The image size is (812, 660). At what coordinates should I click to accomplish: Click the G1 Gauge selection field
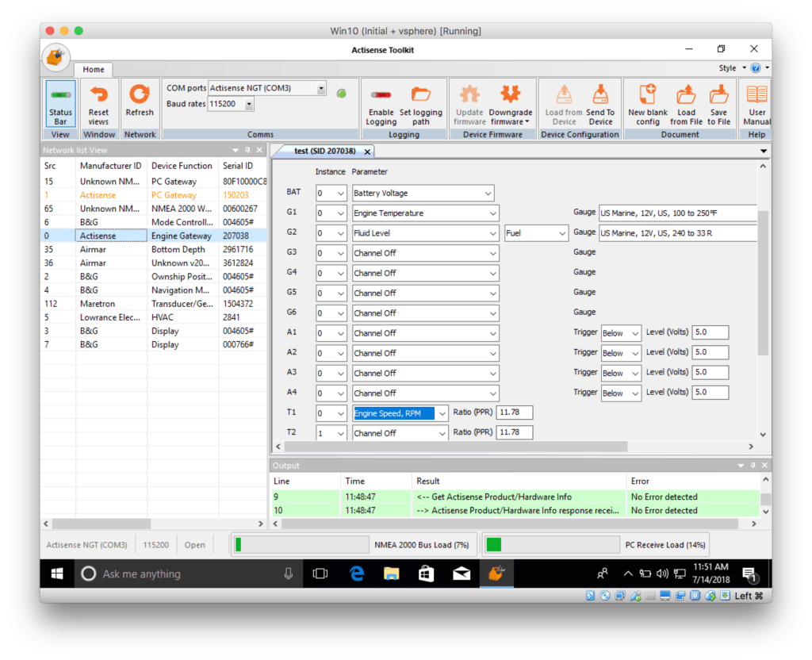tap(677, 213)
